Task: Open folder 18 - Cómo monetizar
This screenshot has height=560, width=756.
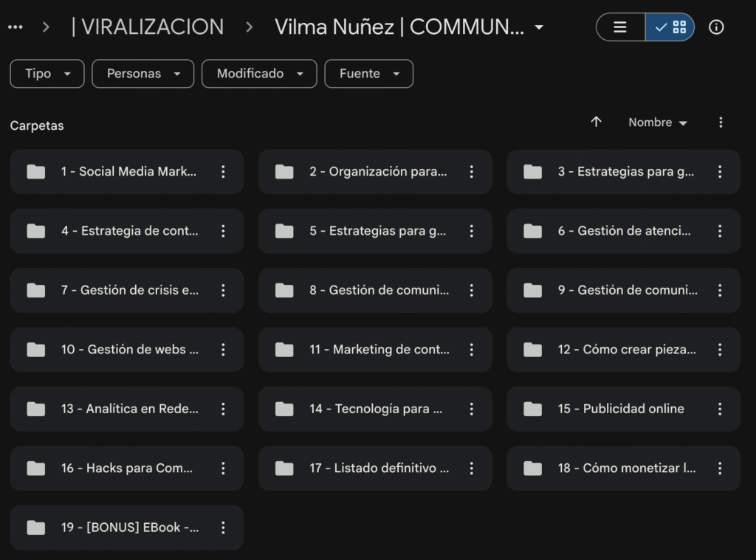Action: [626, 469]
